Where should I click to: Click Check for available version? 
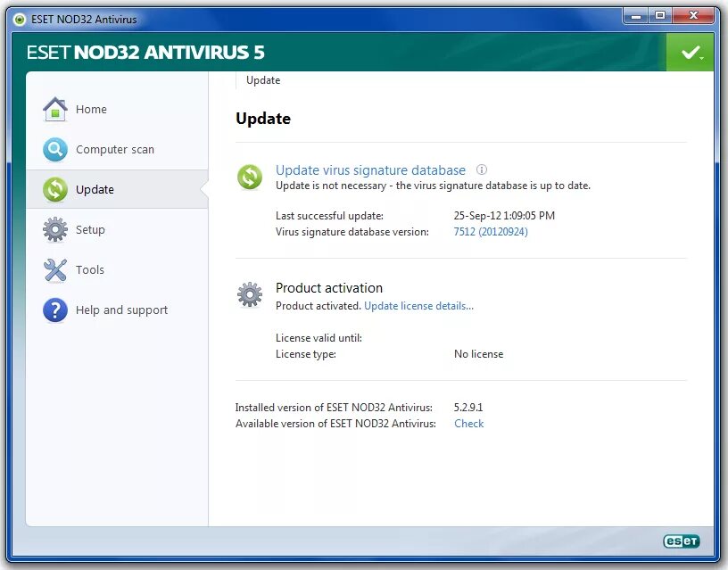click(x=469, y=424)
